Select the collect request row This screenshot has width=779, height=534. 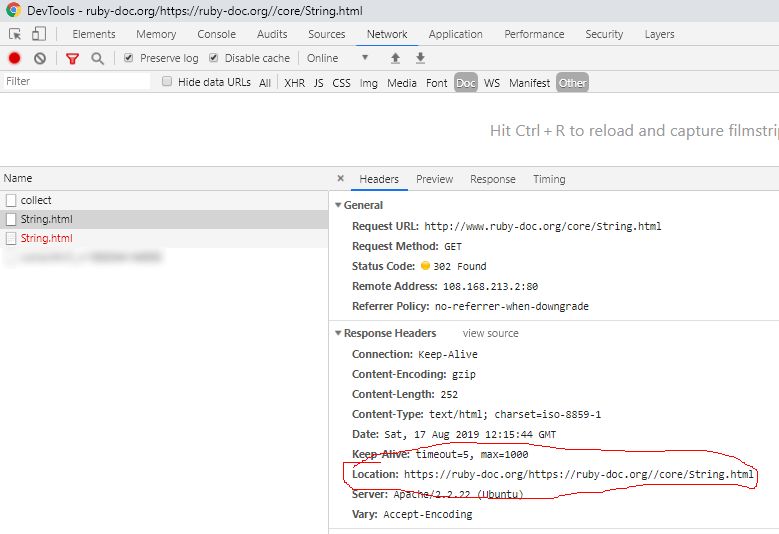pyautogui.click(x=164, y=200)
